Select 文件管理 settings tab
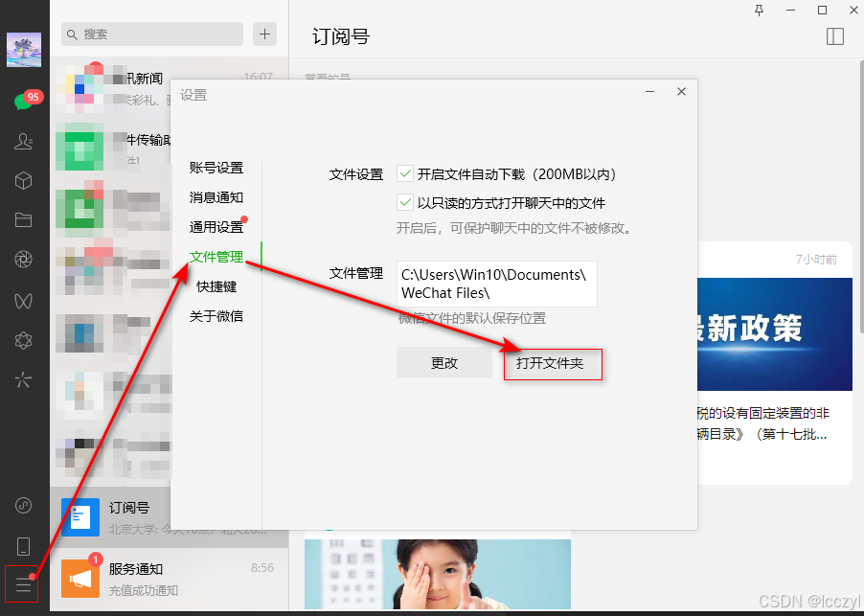Image resolution: width=864 pixels, height=616 pixels. pyautogui.click(x=216, y=257)
